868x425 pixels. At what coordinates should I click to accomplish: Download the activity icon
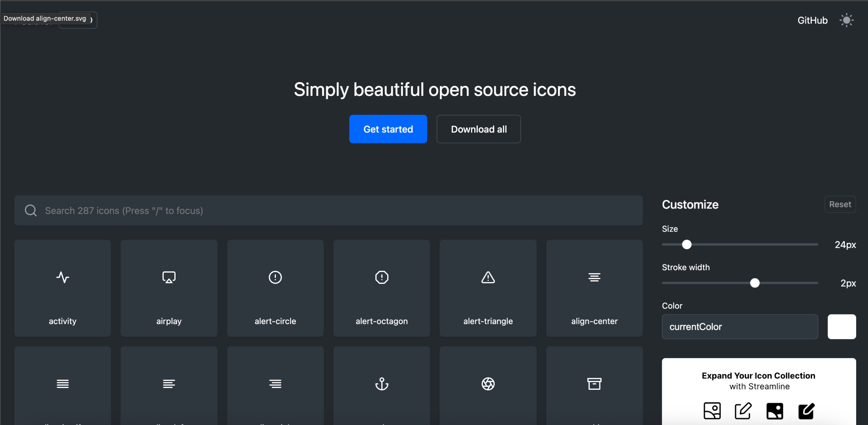pyautogui.click(x=62, y=288)
